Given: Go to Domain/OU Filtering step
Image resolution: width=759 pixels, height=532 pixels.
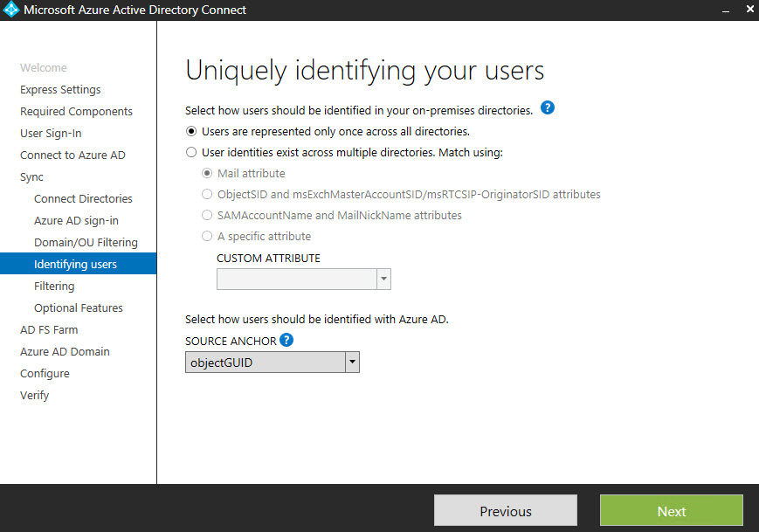Looking at the screenshot, I should pos(86,243).
